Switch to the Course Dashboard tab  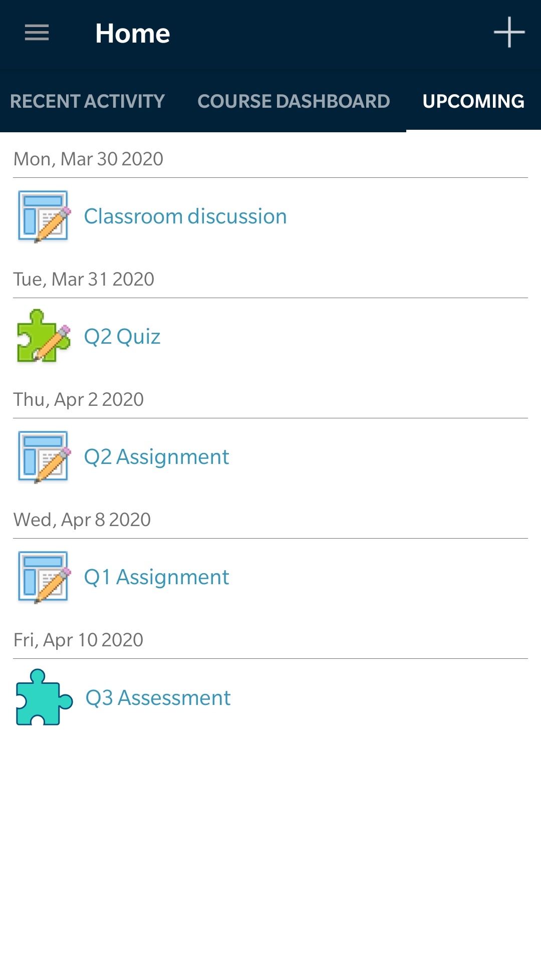pos(294,101)
